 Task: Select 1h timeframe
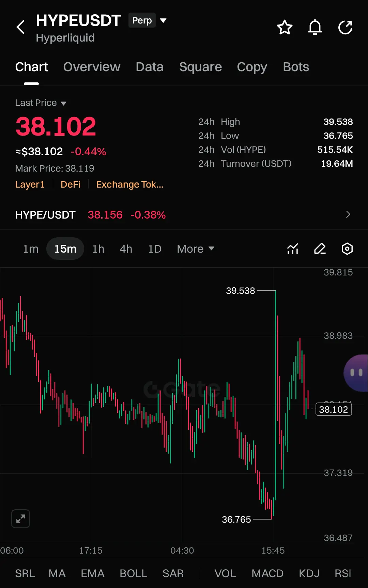[98, 249]
